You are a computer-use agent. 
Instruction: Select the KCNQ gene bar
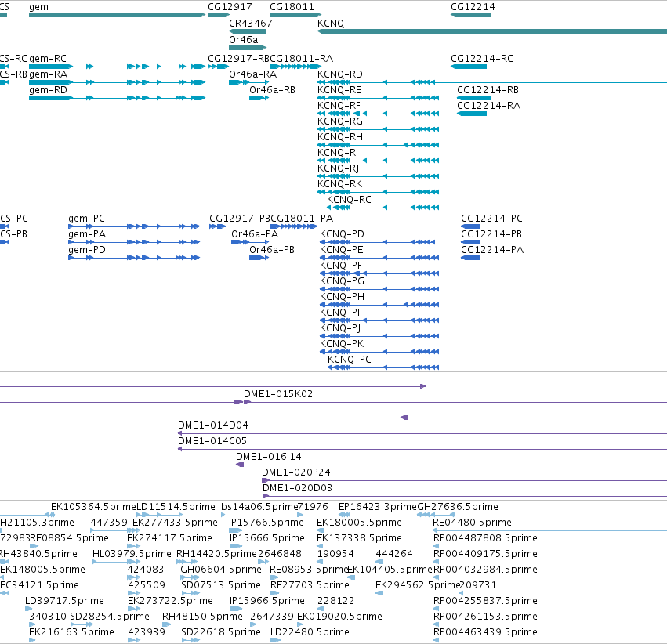(492, 31)
